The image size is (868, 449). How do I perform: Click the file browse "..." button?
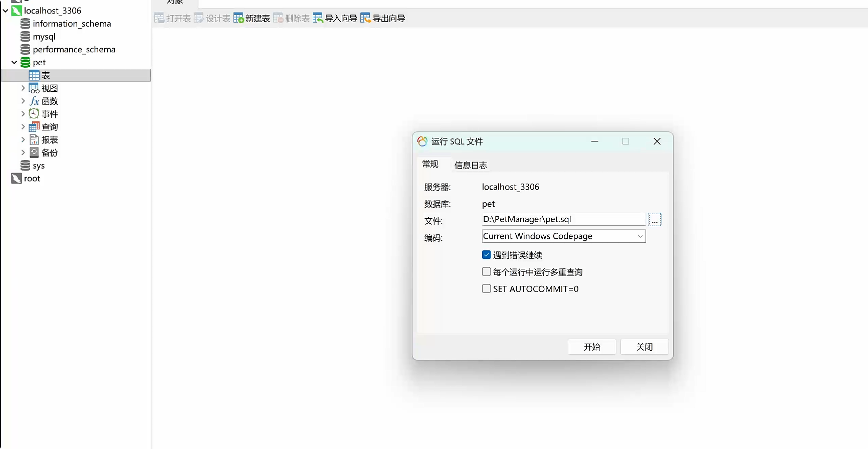655,220
